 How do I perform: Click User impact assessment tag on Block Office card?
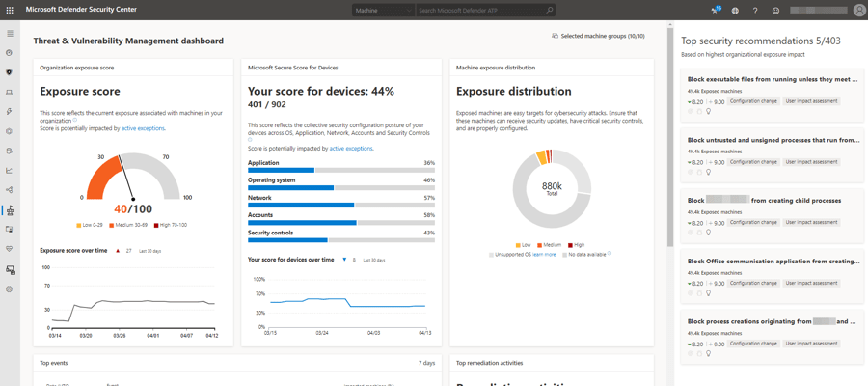[x=811, y=283]
